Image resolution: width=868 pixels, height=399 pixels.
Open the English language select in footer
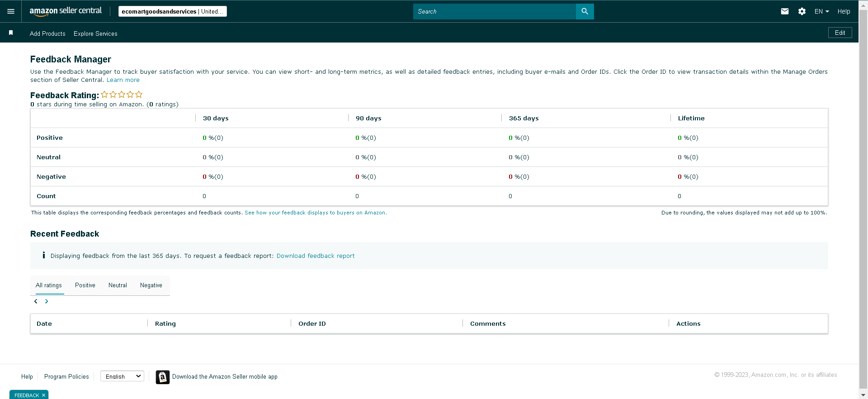click(x=122, y=376)
